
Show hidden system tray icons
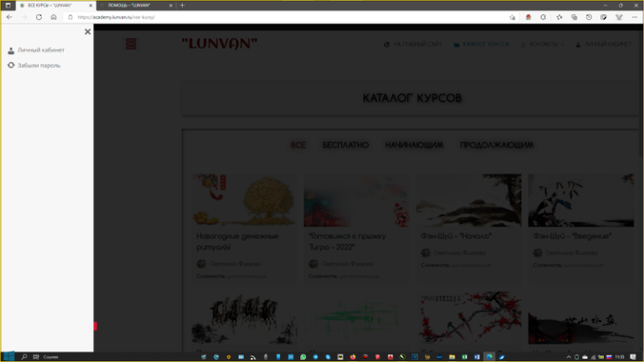569,357
